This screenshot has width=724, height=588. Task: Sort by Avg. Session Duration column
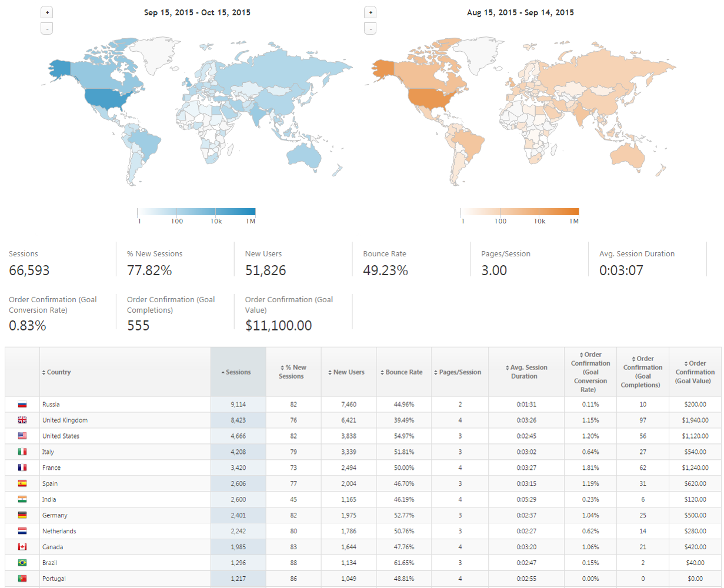(526, 372)
